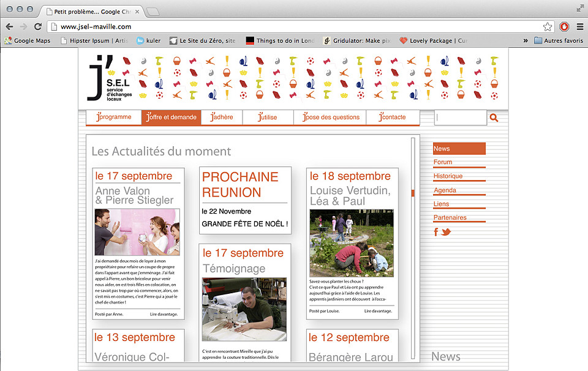Click Lire davantage under Anne's post
This screenshot has width=588, height=371.
(164, 314)
